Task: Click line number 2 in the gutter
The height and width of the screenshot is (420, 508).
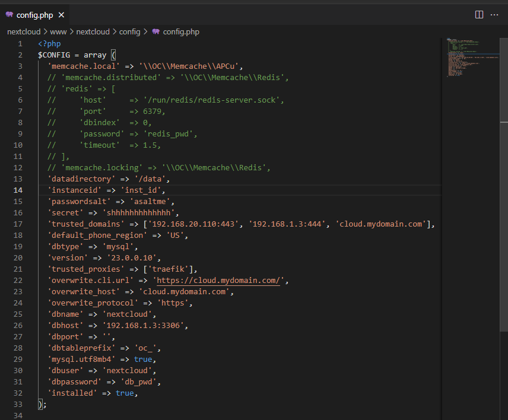Action: coord(20,55)
